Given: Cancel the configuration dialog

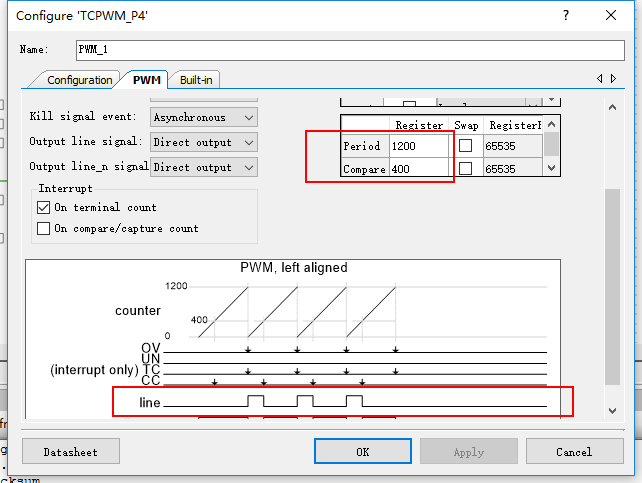Looking at the screenshot, I should (x=574, y=452).
